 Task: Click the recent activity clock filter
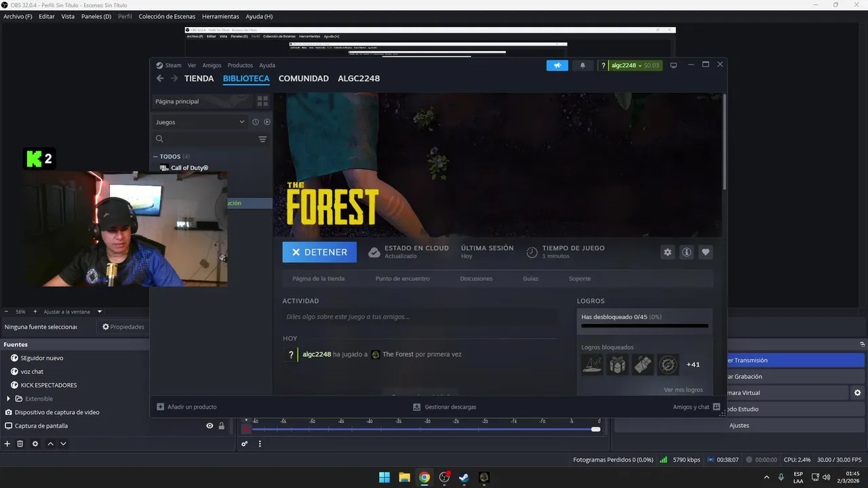[x=256, y=122]
